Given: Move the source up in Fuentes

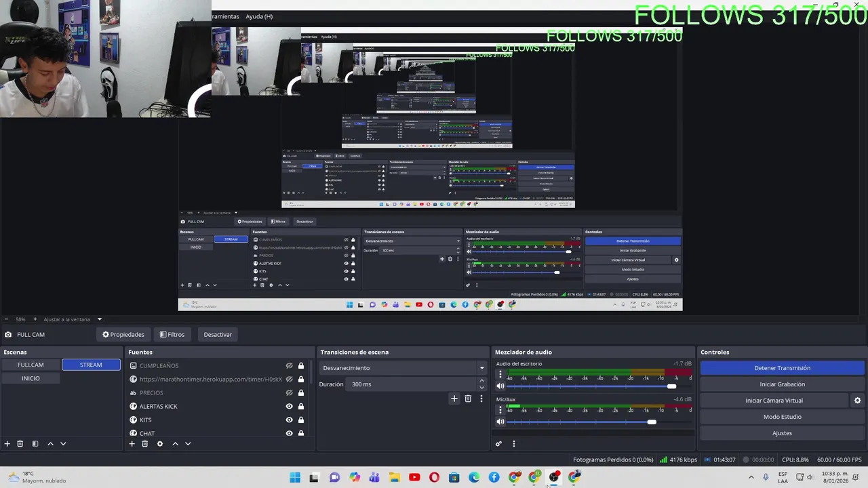Looking at the screenshot, I should (x=175, y=444).
